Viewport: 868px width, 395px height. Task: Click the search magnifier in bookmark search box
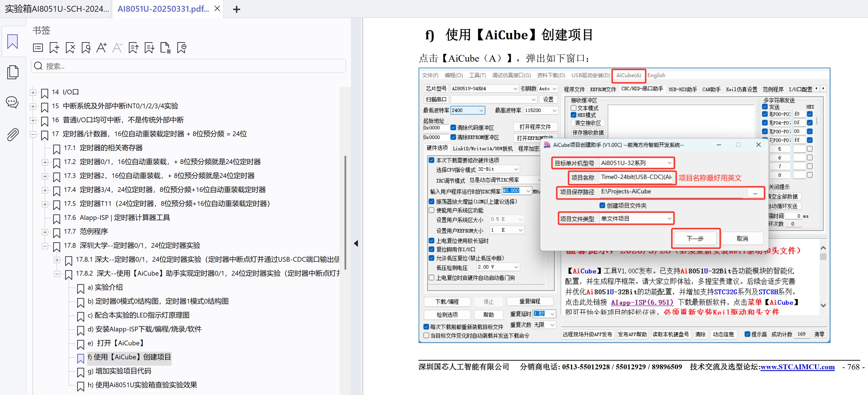tap(38, 66)
